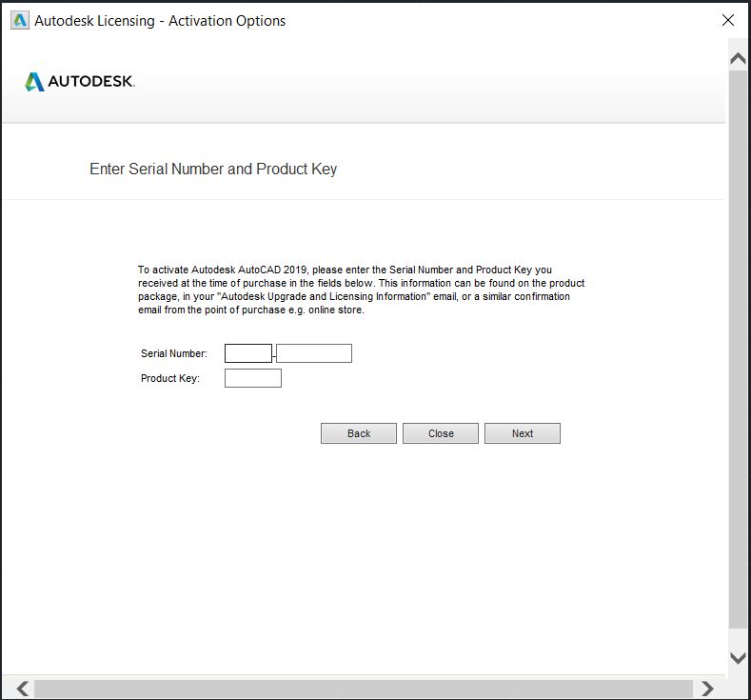Close the Activation Options window
Viewport: 751px width, 700px height.
click(728, 20)
